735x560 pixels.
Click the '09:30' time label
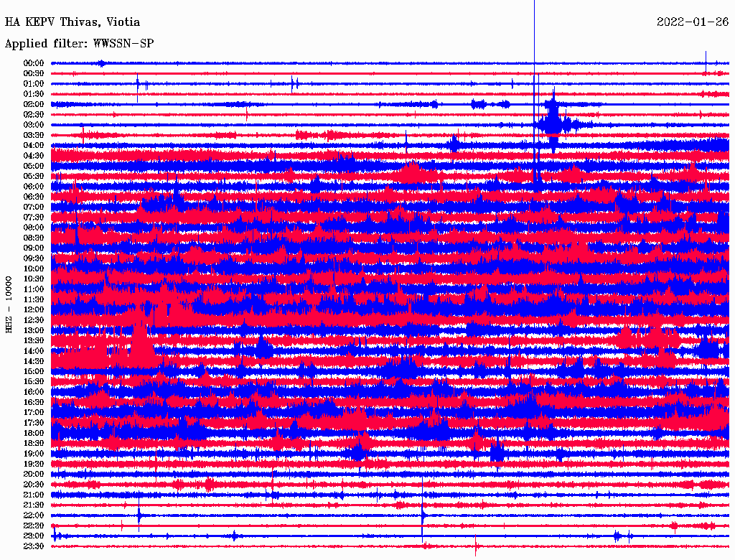[34, 258]
